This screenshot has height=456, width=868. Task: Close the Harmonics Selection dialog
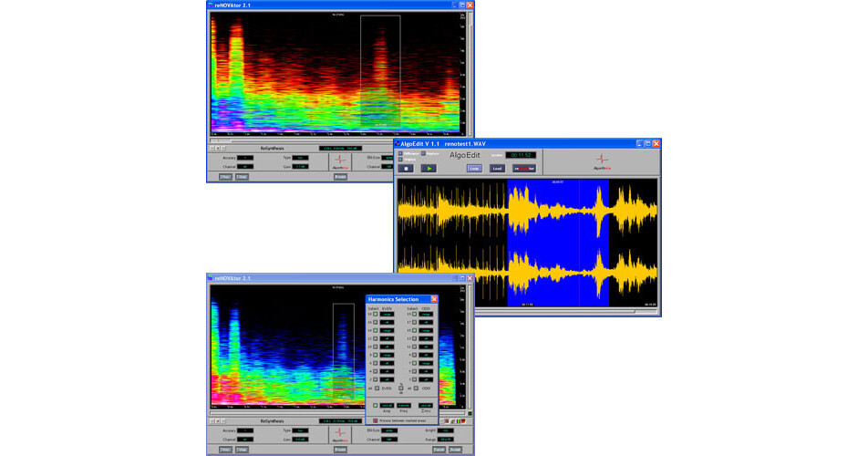click(434, 299)
